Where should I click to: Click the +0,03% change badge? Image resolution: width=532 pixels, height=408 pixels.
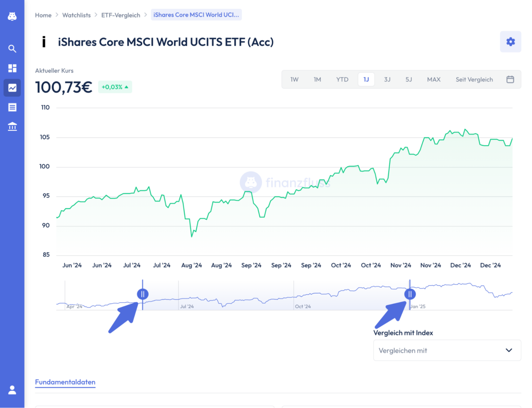(x=115, y=87)
